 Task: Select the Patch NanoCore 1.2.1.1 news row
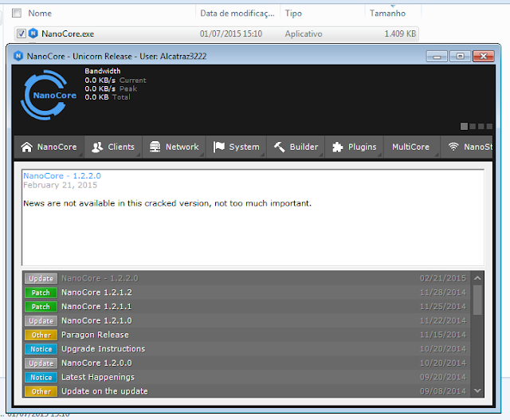[247, 307]
